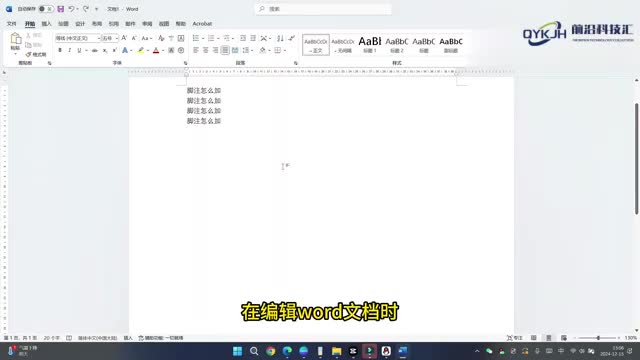Click the enclosed character icon
The height and width of the screenshot is (360, 640).
click(x=181, y=50)
